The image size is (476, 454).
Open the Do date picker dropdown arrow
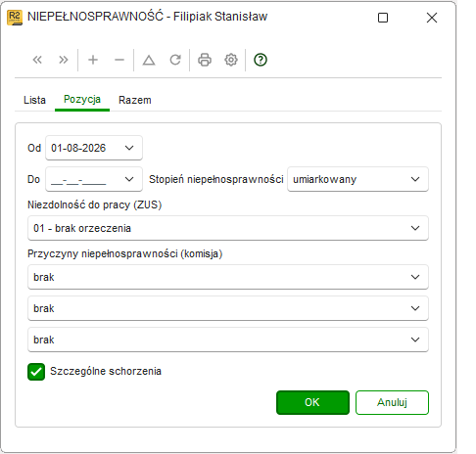point(129,179)
